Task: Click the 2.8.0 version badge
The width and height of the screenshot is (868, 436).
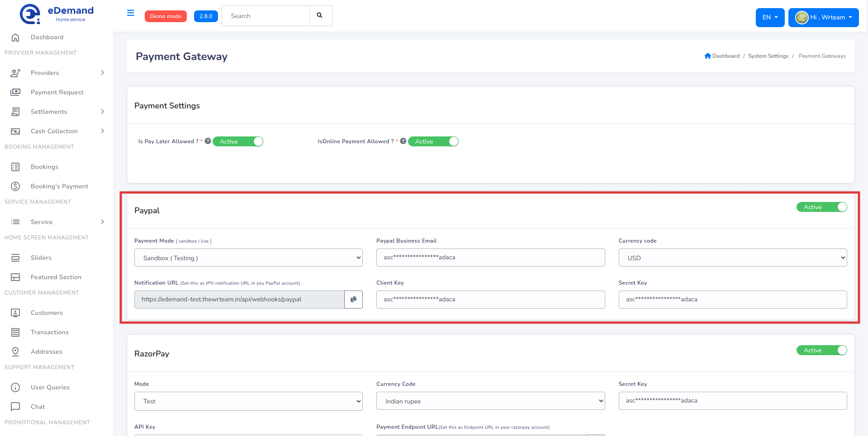Action: point(206,16)
